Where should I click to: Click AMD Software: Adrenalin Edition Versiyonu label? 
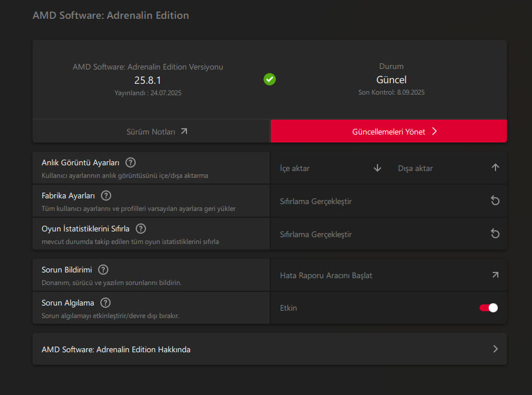click(148, 67)
